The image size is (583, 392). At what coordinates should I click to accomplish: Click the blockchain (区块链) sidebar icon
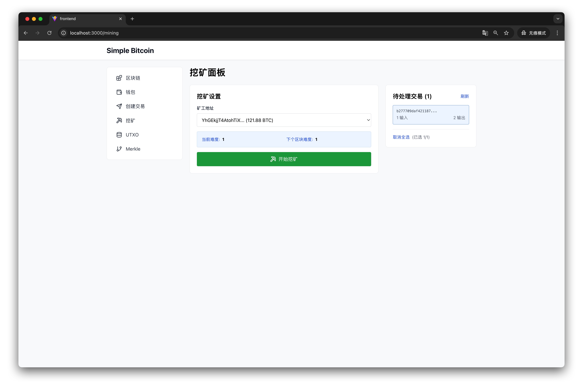coord(119,78)
